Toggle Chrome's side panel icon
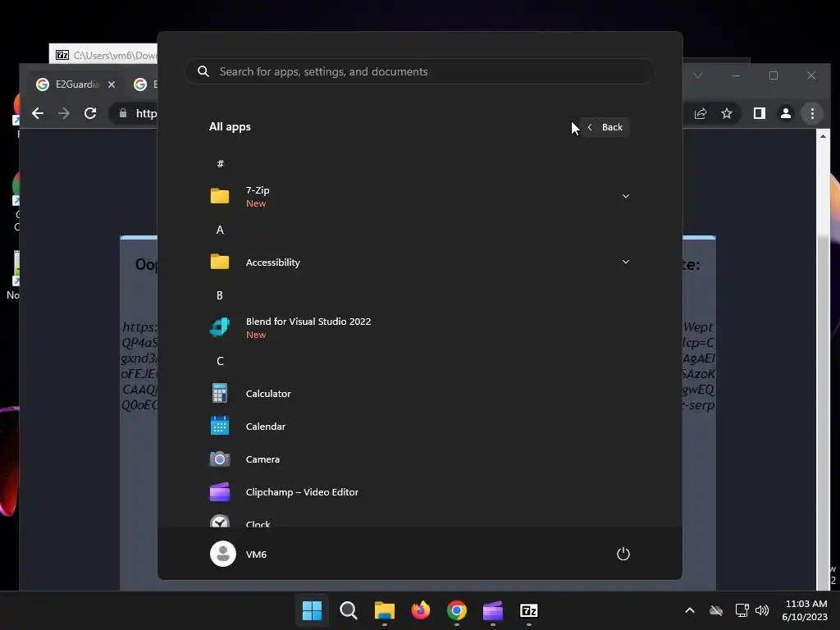The image size is (840, 630). 759,113
